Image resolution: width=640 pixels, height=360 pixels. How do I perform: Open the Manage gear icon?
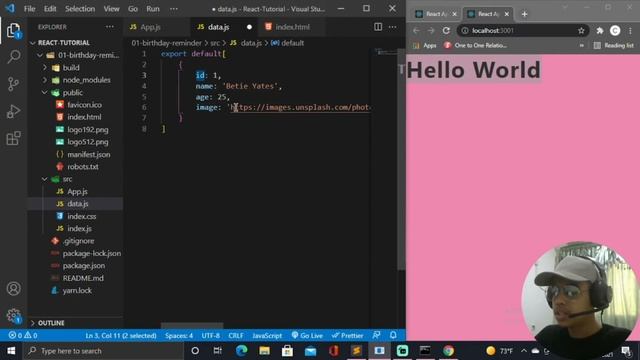pos(13,315)
